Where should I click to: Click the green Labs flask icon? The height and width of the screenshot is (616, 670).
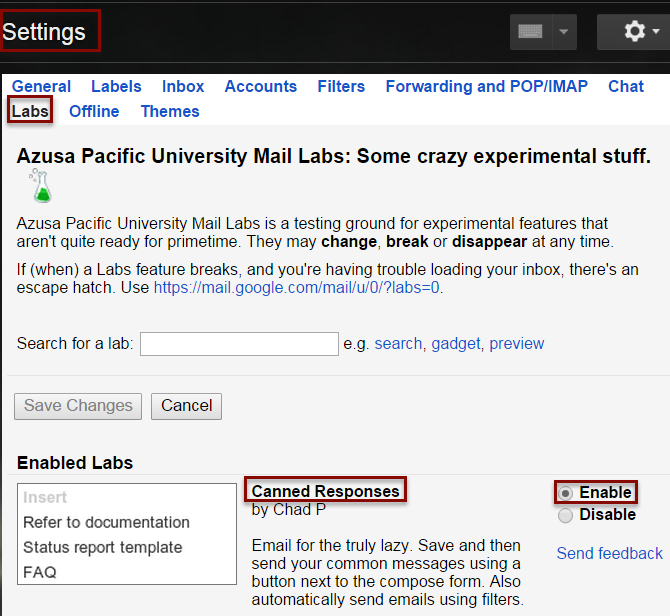[x=41, y=186]
